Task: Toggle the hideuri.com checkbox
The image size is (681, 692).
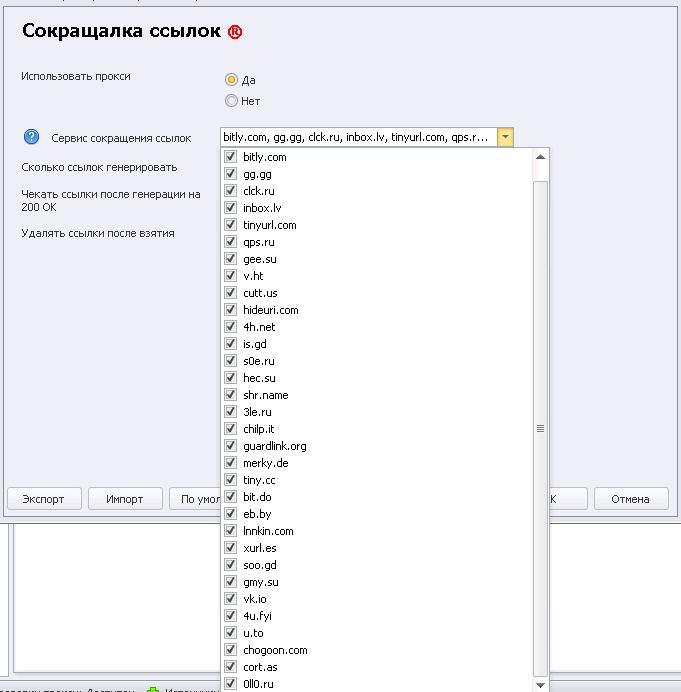Action: pos(230,310)
